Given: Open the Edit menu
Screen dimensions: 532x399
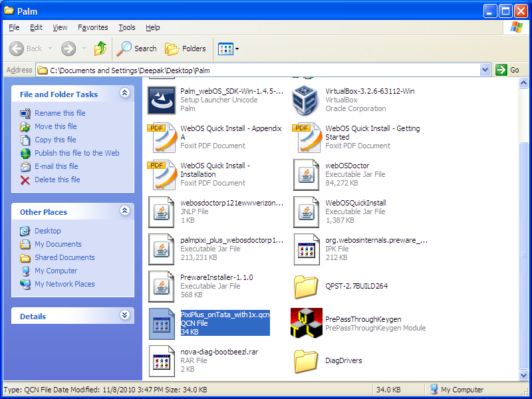Looking at the screenshot, I should coord(36,27).
